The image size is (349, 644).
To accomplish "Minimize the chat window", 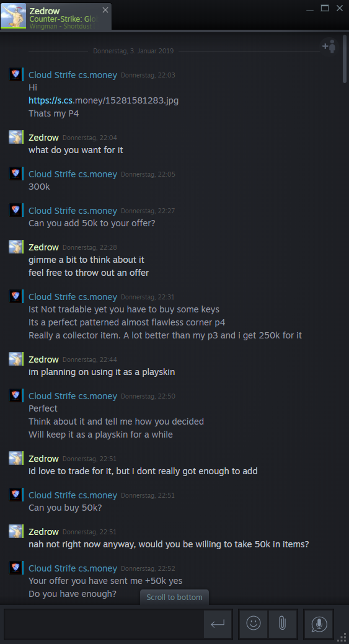I will pos(310,9).
